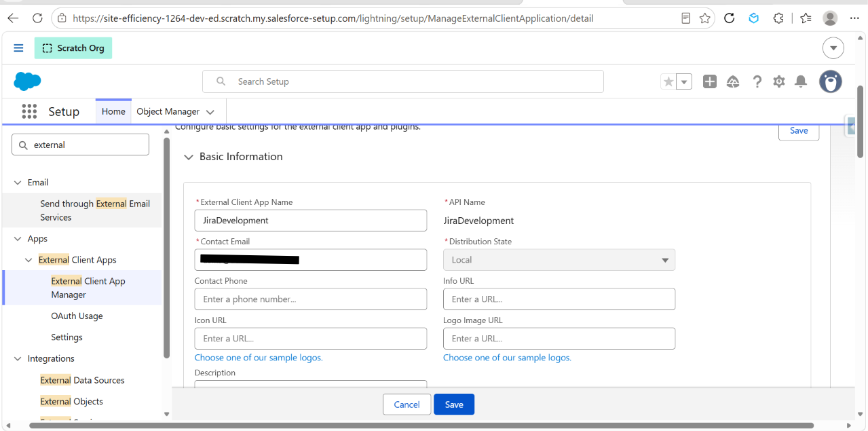The image size is (868, 431).
Task: Collapse the External Client Apps node
Action: pos(29,260)
